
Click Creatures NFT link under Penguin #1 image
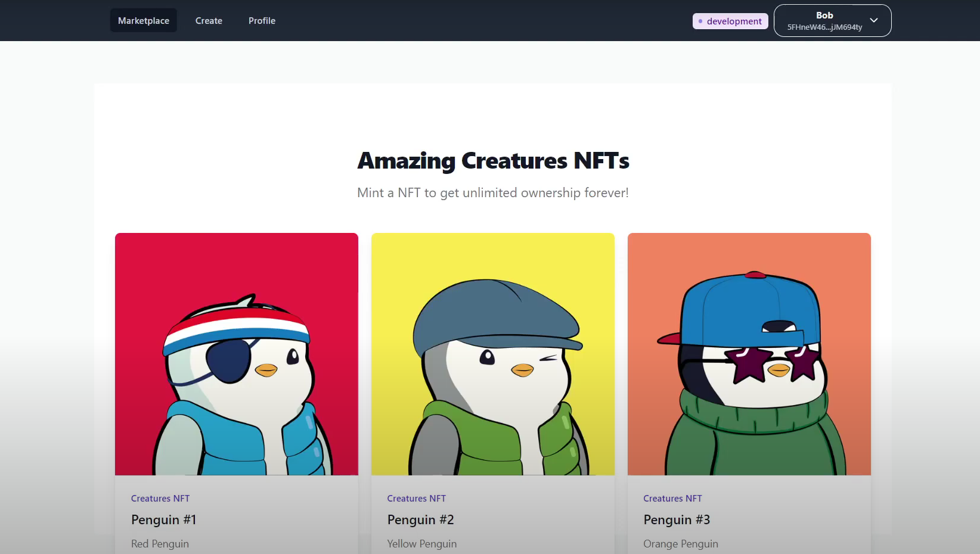coord(160,499)
